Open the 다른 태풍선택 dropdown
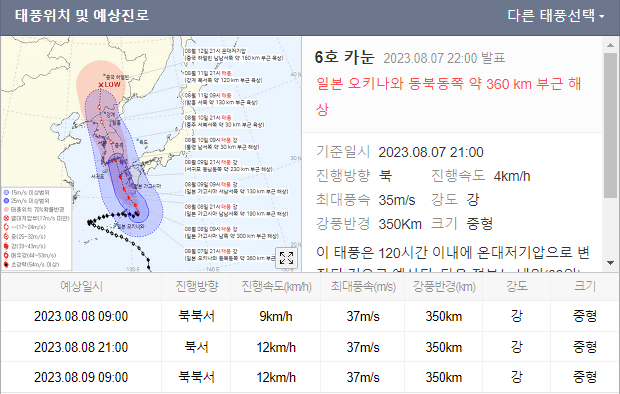This screenshot has width=620, height=394. (x=556, y=16)
